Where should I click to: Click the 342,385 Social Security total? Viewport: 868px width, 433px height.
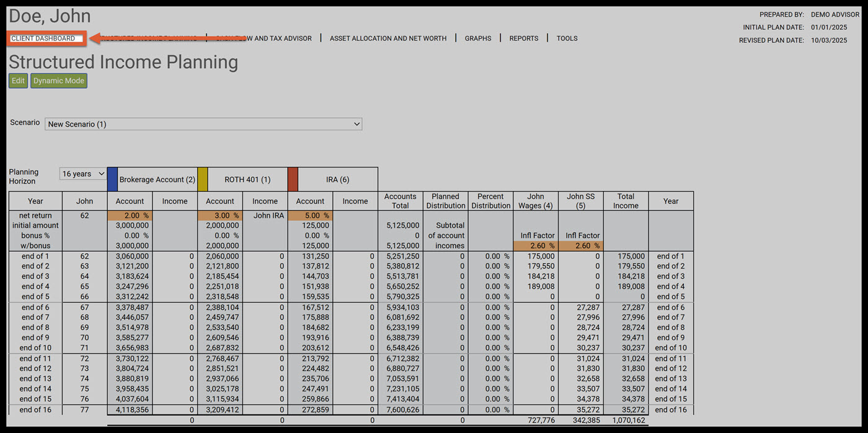(x=587, y=421)
